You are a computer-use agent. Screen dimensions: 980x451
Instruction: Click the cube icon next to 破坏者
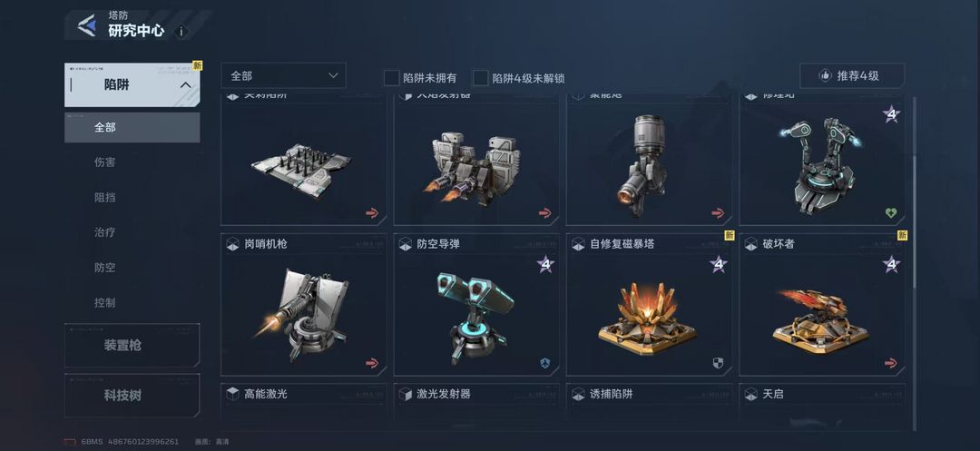coord(751,245)
